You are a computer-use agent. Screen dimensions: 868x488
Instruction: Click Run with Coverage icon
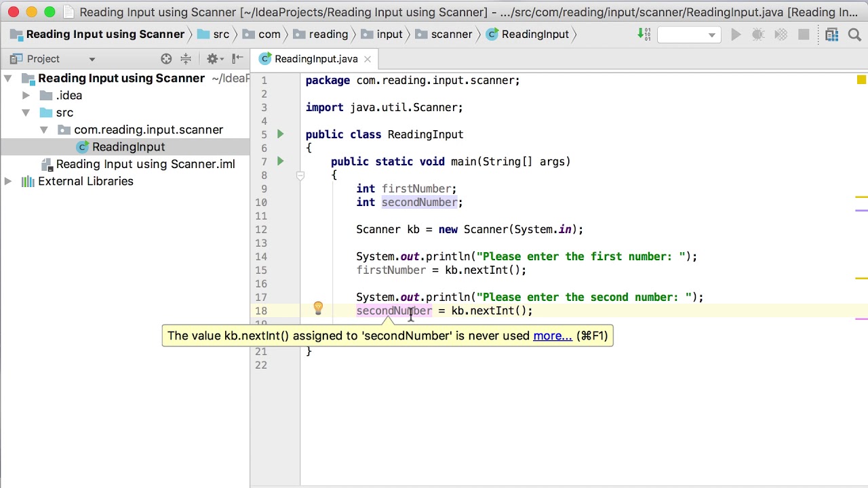[781, 35]
